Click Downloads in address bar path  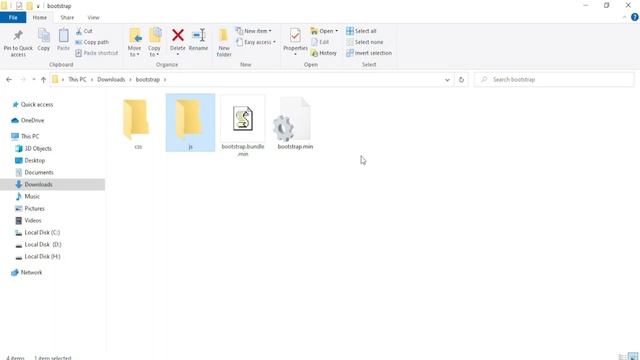(111, 80)
